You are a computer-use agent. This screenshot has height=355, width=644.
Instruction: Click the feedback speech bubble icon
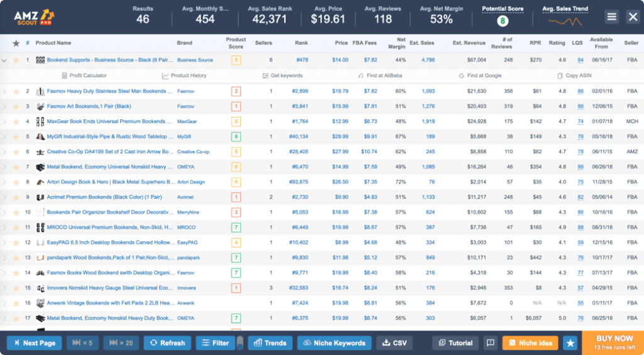point(491,343)
